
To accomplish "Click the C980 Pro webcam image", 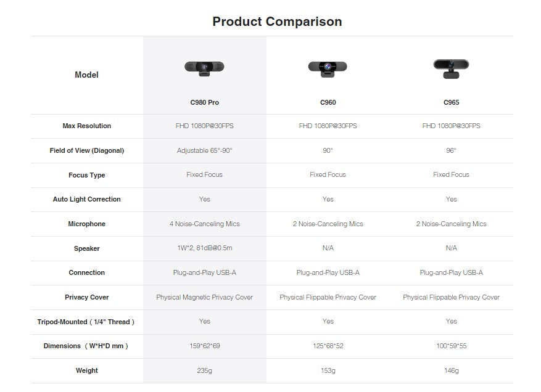I will click(204, 68).
